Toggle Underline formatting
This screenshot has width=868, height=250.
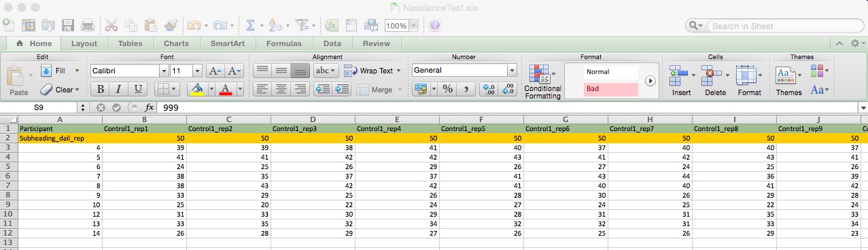point(138,89)
